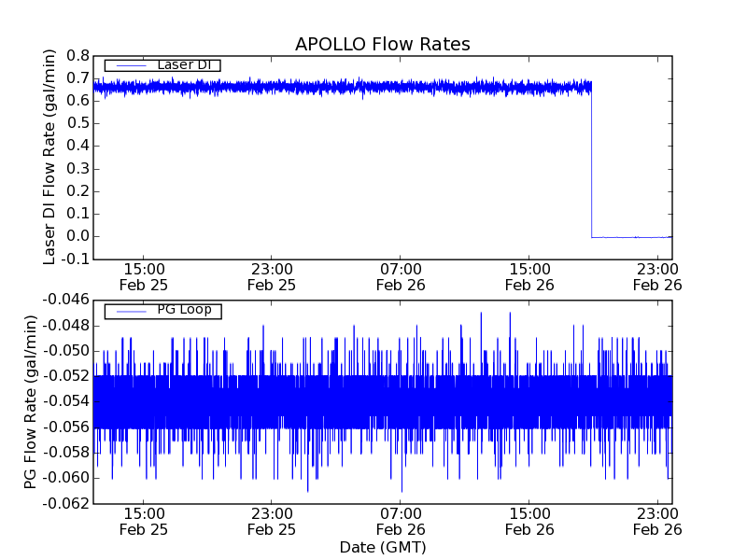
Task: Click the "APOLLO Flow Rates" chart title
Action: tap(383, 44)
